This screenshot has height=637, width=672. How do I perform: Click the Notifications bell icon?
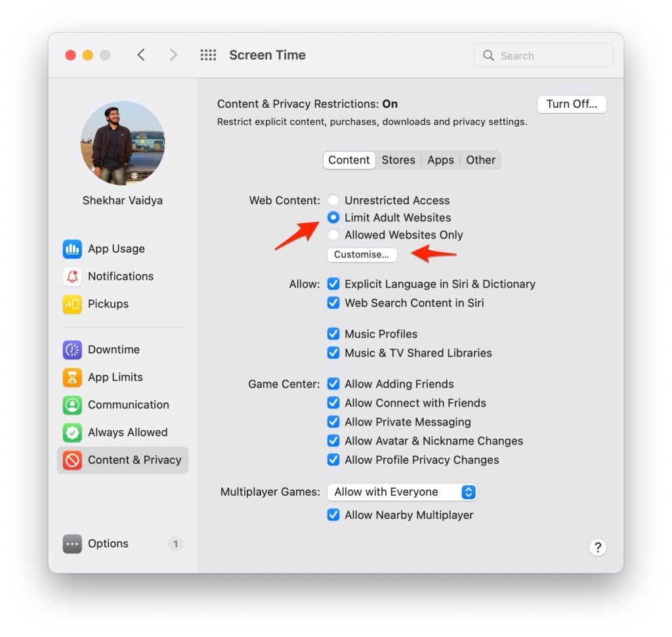[x=72, y=276]
